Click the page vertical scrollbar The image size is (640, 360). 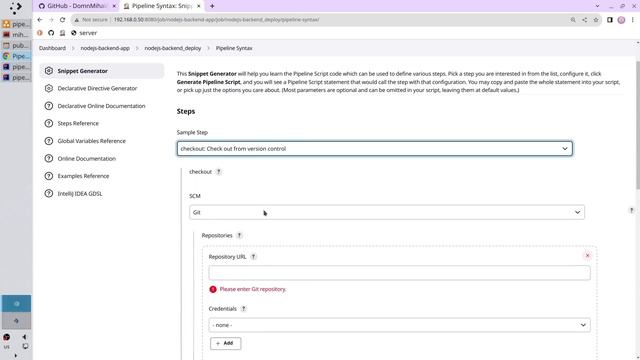[638, 125]
